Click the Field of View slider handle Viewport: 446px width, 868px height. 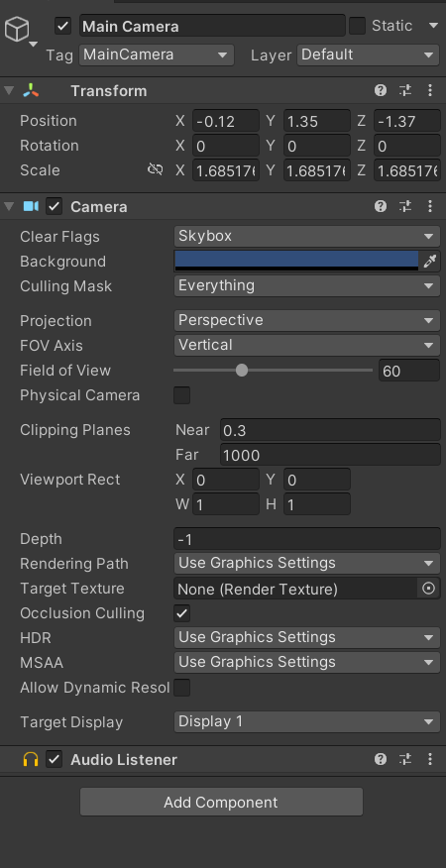(242, 370)
